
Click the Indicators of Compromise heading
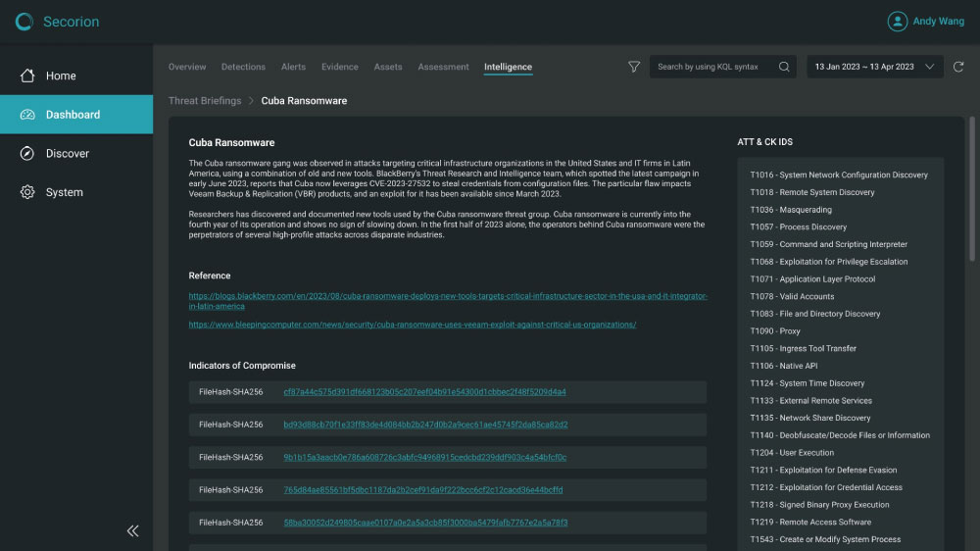(x=242, y=366)
